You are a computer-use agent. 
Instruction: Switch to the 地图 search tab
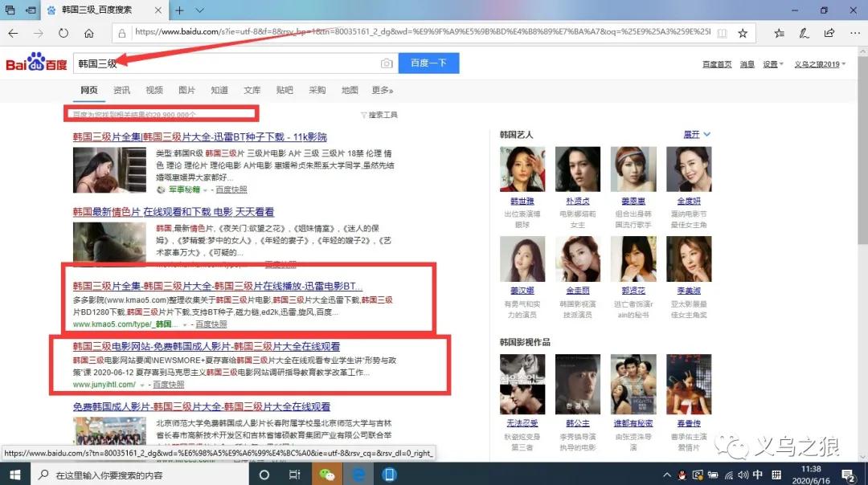(x=350, y=91)
